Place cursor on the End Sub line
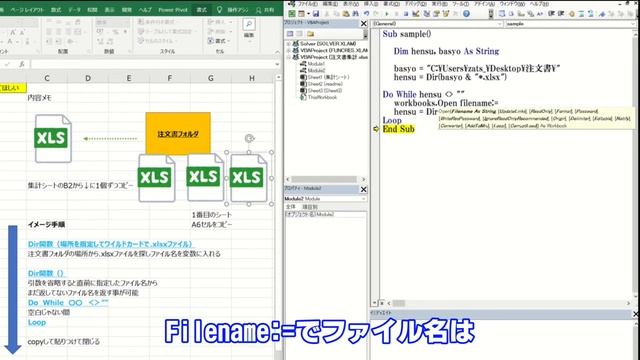 point(398,129)
